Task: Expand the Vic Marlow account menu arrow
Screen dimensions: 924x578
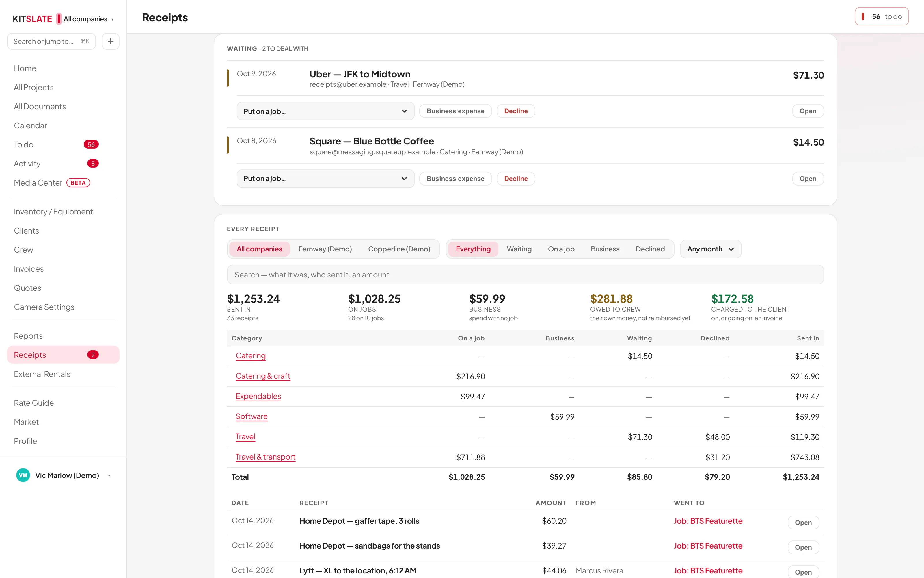Action: (109, 476)
